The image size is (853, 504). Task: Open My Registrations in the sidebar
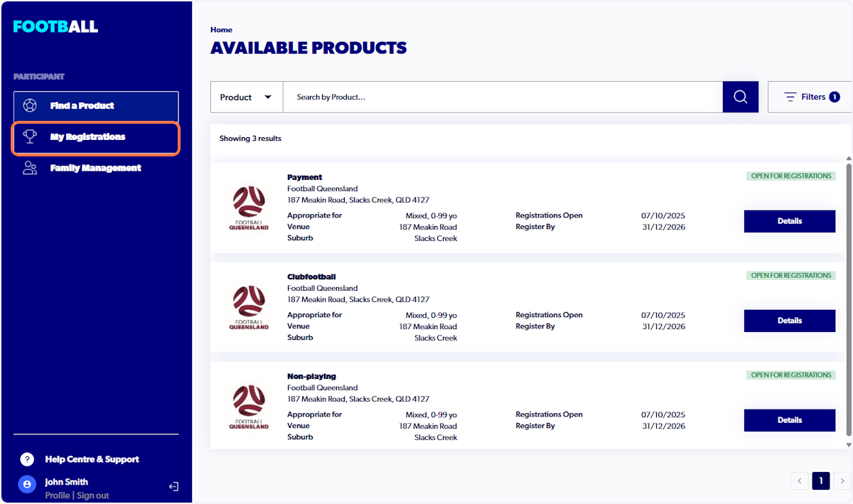coord(96,137)
